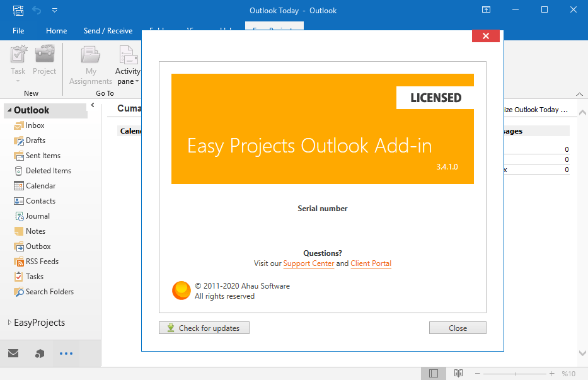Image resolution: width=588 pixels, height=380 pixels.
Task: Click the Journal icon
Action: coord(19,216)
